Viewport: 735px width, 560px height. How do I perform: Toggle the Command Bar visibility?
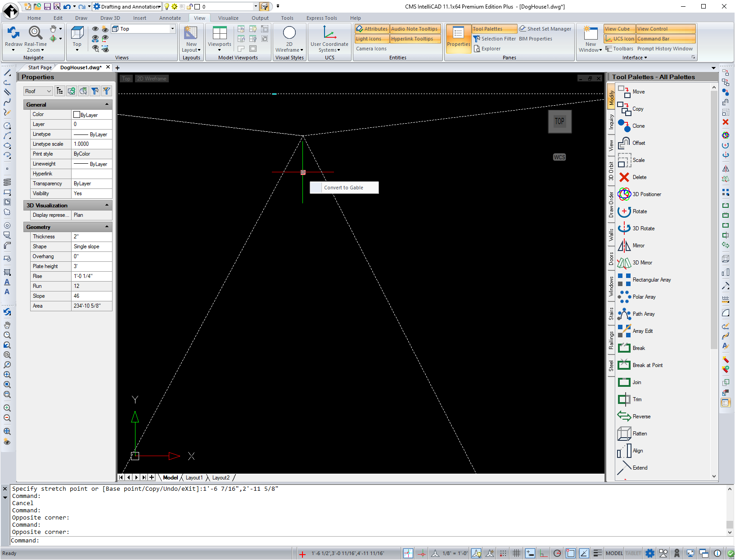coord(666,39)
